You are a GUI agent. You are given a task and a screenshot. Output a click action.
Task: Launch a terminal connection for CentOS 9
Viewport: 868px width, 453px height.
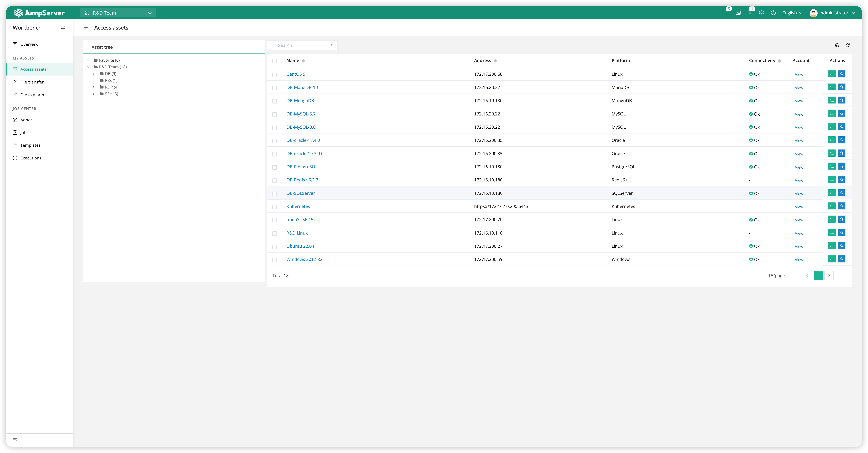832,73
